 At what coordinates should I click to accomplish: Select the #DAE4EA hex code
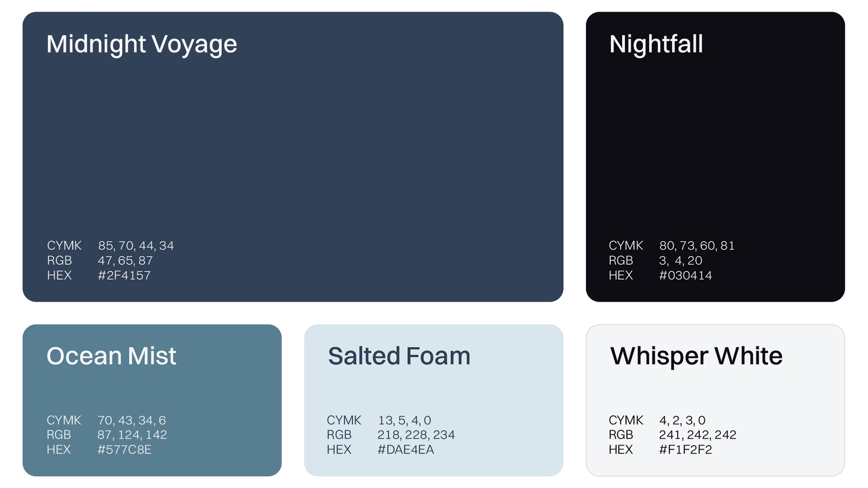[406, 450]
